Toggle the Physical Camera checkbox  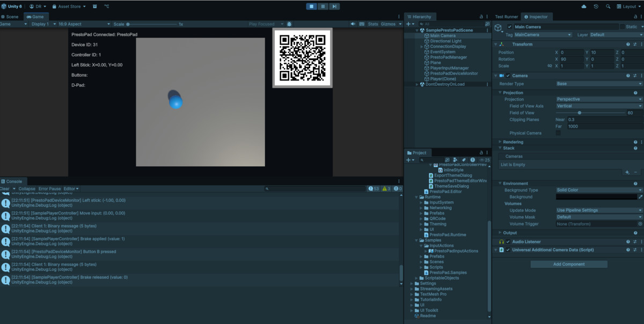558,133
